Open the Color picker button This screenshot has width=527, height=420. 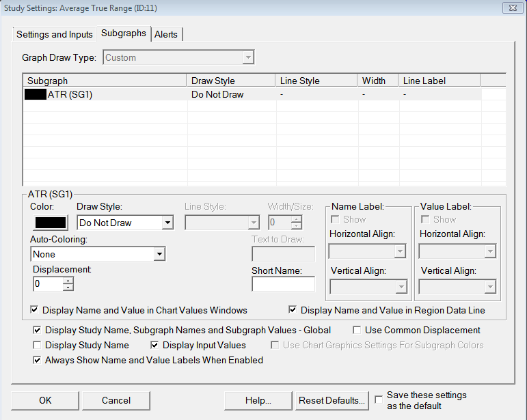(51, 223)
